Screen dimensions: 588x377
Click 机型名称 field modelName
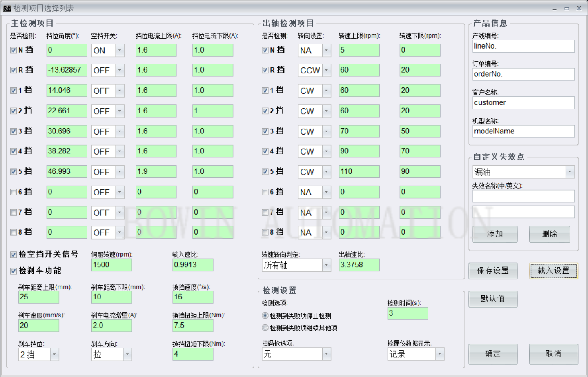(523, 131)
